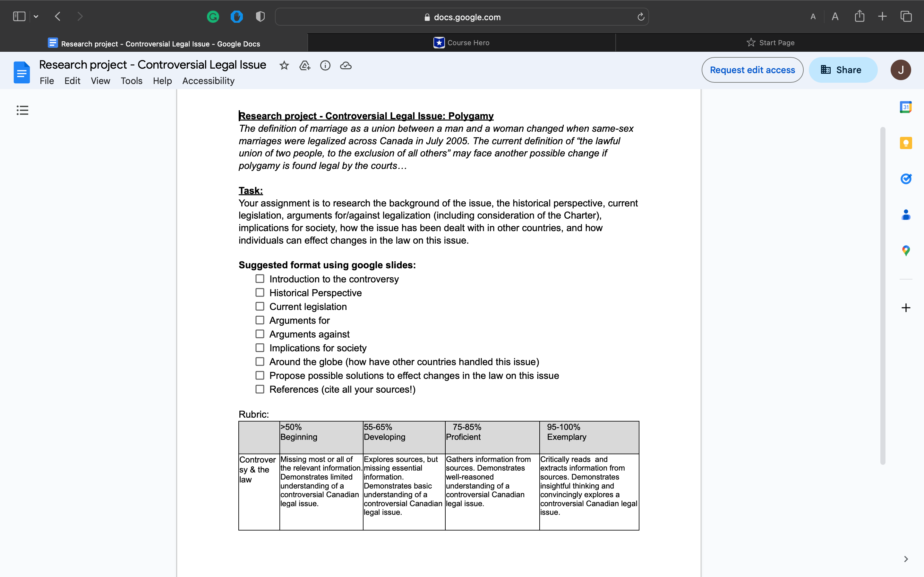Expand the Safari sidebar dropdown arrow
This screenshot has width=924, height=577.
36,16
